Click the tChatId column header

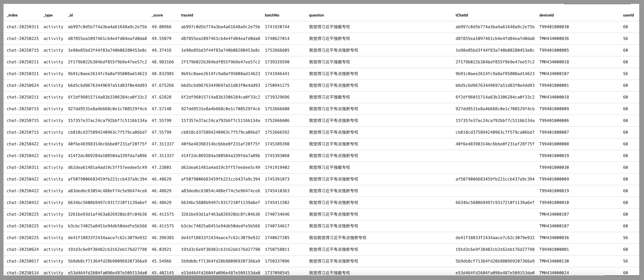[x=462, y=15]
